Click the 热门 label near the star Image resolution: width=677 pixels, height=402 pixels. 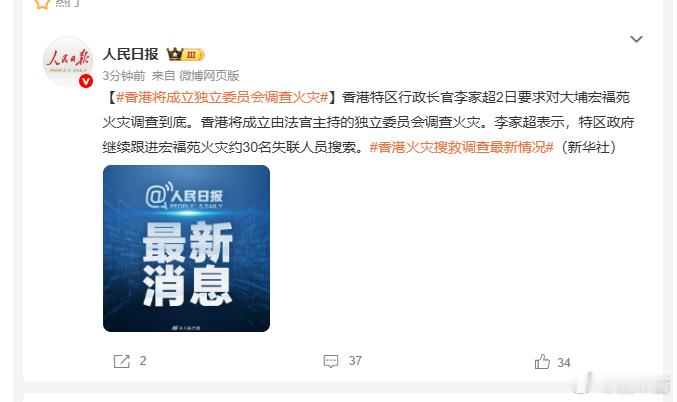pos(68,3)
